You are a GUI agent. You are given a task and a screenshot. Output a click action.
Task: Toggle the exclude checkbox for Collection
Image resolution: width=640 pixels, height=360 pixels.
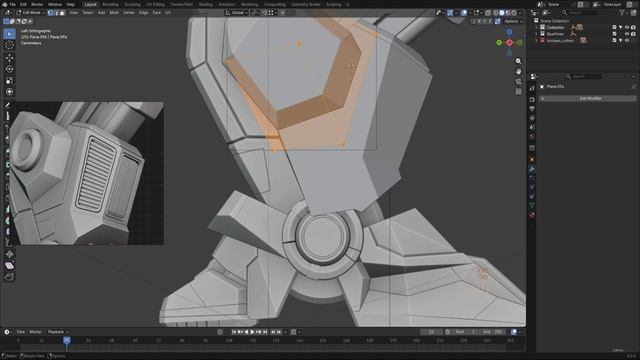tap(614, 27)
